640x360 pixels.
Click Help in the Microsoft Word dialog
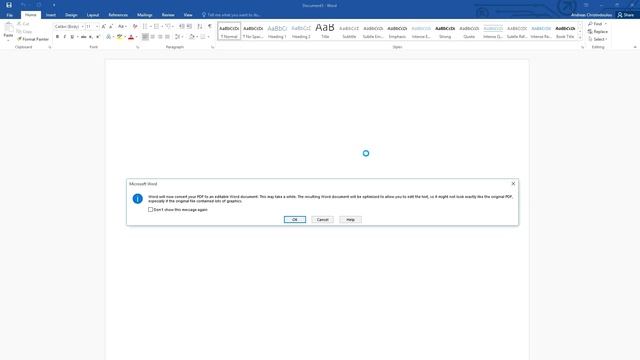(350, 220)
